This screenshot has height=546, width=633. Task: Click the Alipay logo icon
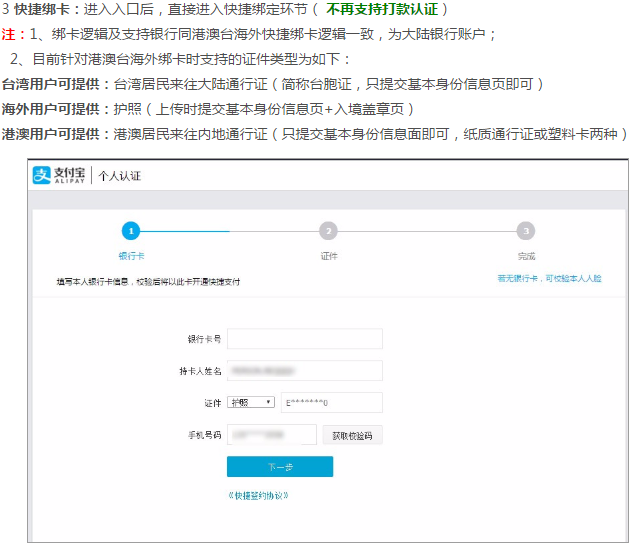tap(41, 175)
